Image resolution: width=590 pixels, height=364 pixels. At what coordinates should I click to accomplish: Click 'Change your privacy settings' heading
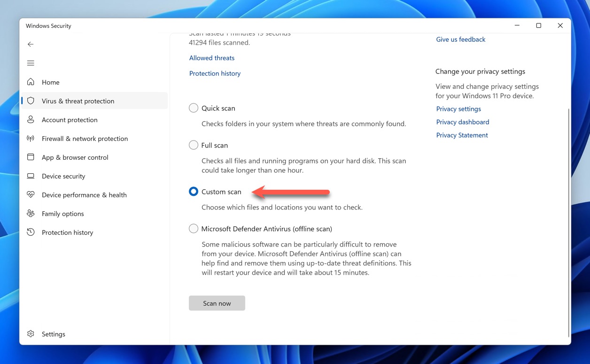480,71
